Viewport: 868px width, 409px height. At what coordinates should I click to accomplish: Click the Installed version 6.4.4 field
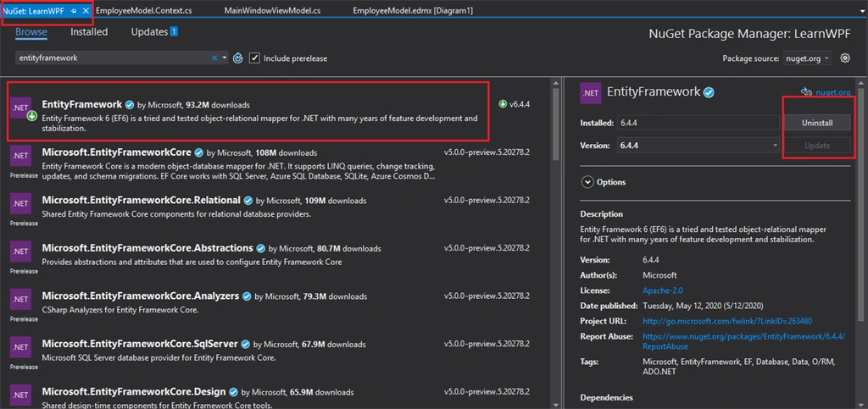coord(698,123)
